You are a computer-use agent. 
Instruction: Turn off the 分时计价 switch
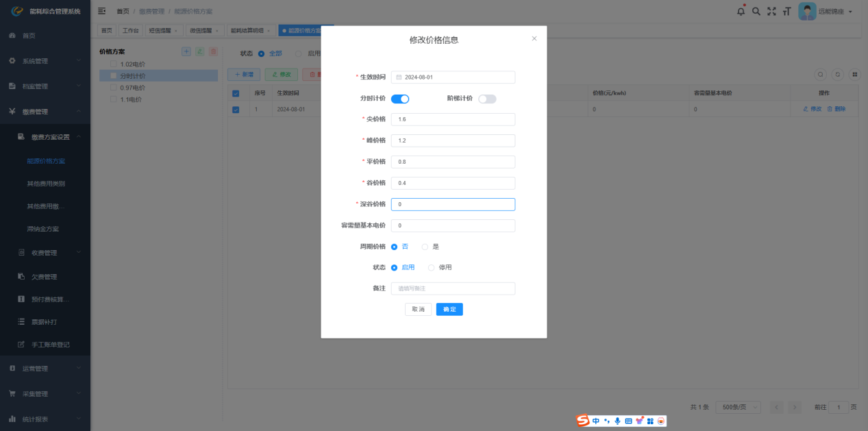400,99
